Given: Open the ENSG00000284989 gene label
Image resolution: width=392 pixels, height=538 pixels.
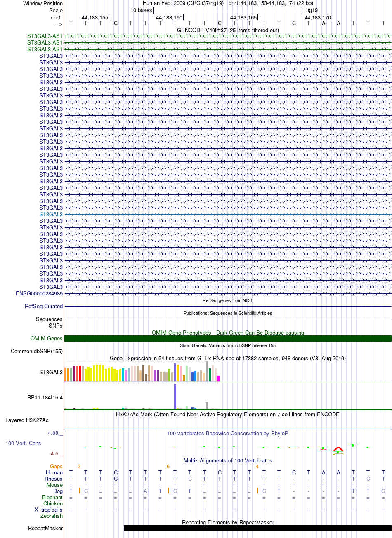Looking at the screenshot, I should 39,293.
